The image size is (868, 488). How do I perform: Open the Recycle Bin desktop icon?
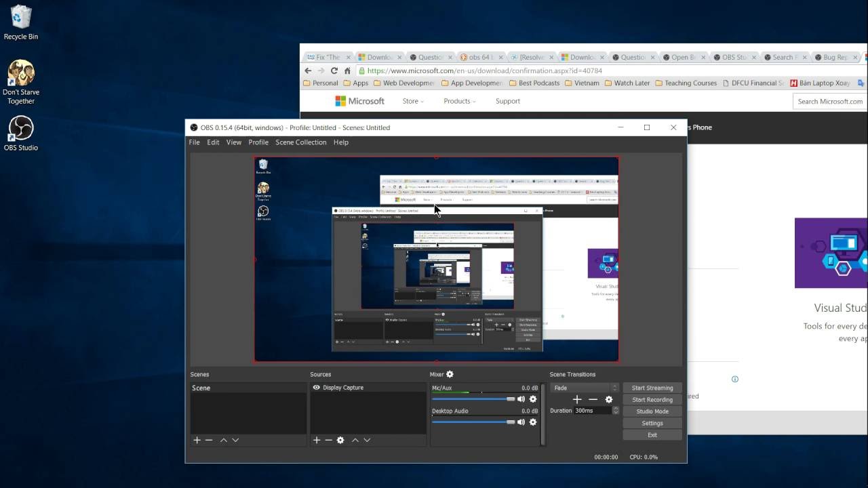[21, 23]
